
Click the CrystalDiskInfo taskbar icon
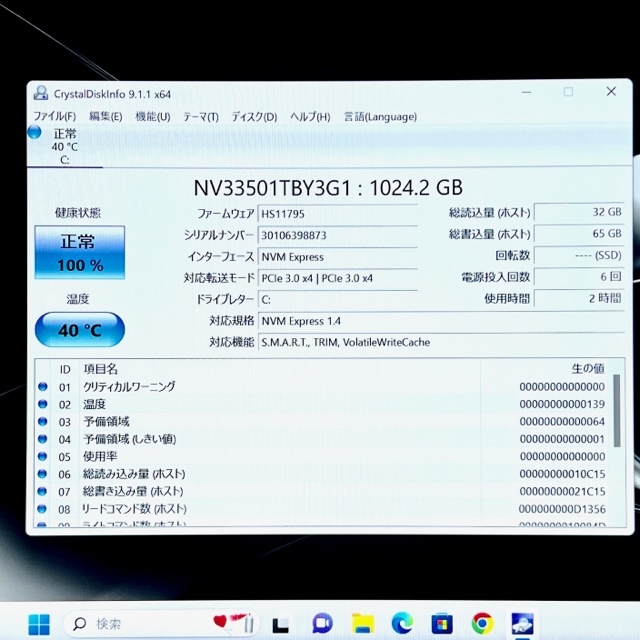(x=522, y=623)
